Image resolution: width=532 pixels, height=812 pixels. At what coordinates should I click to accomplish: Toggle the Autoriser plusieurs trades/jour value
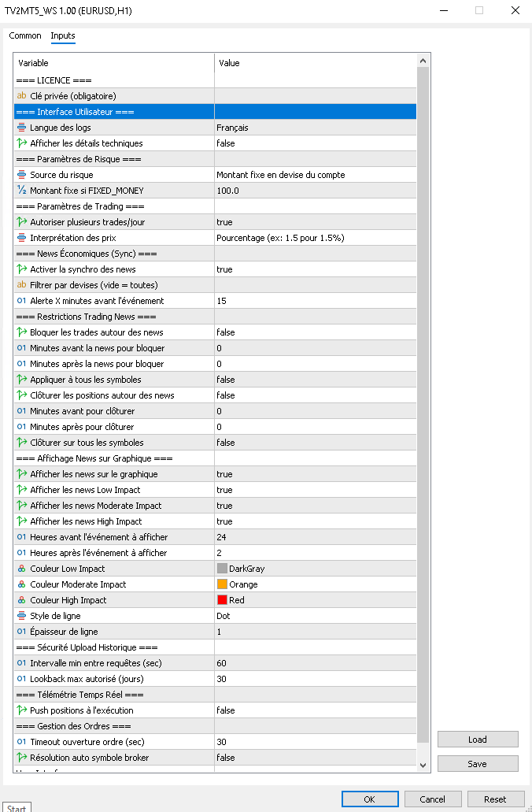315,222
